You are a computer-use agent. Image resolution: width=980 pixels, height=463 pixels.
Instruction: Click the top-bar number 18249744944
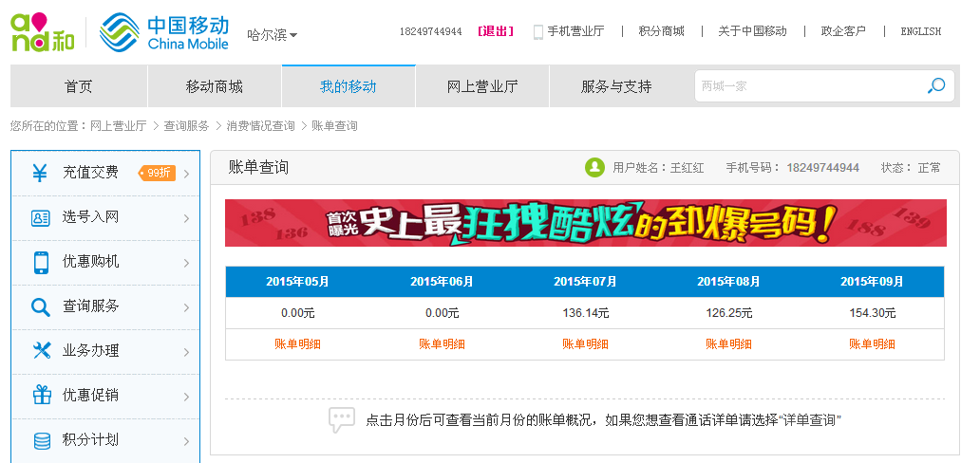[430, 32]
